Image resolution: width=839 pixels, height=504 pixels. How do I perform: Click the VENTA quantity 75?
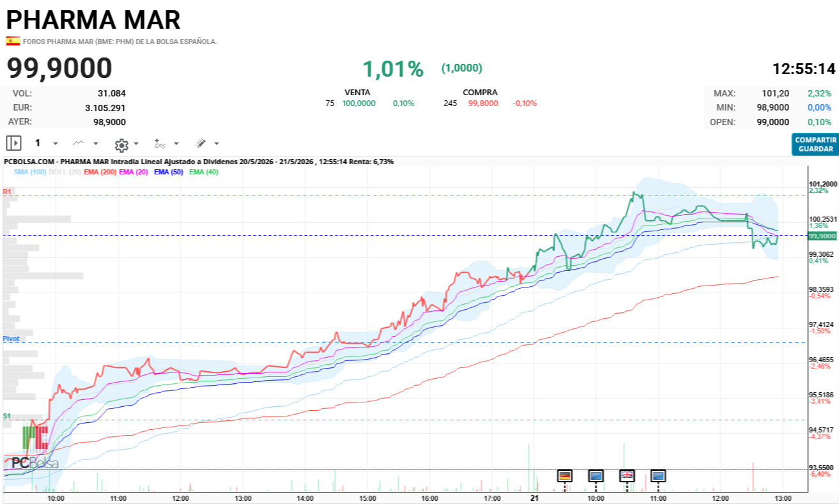pyautogui.click(x=330, y=103)
